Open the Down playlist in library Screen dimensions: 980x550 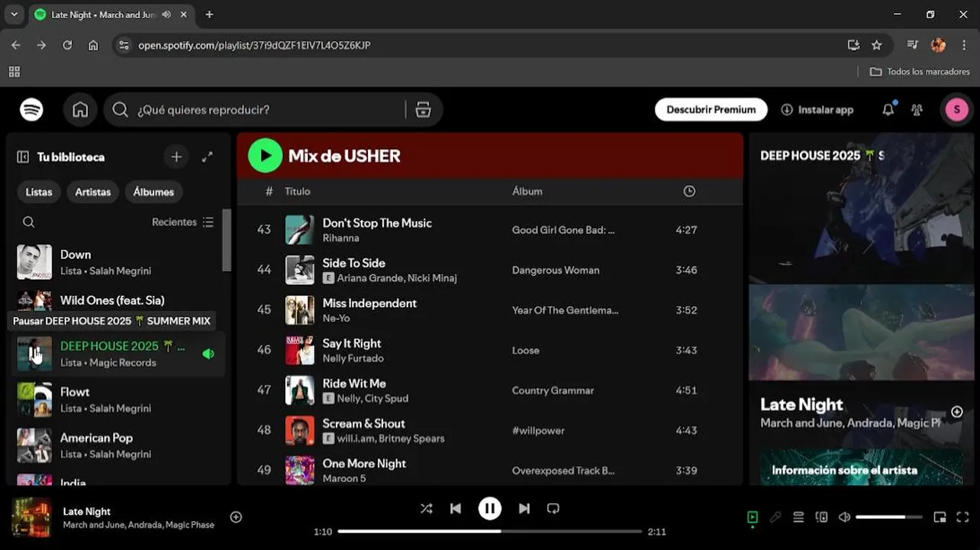tap(119, 262)
